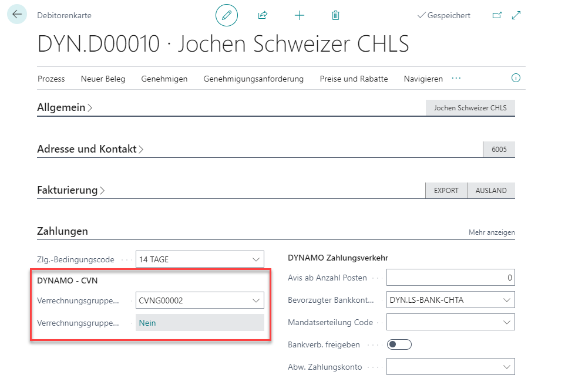Go back with the arrow button
Image resolution: width=565 pixels, height=392 pixels.
click(x=17, y=15)
